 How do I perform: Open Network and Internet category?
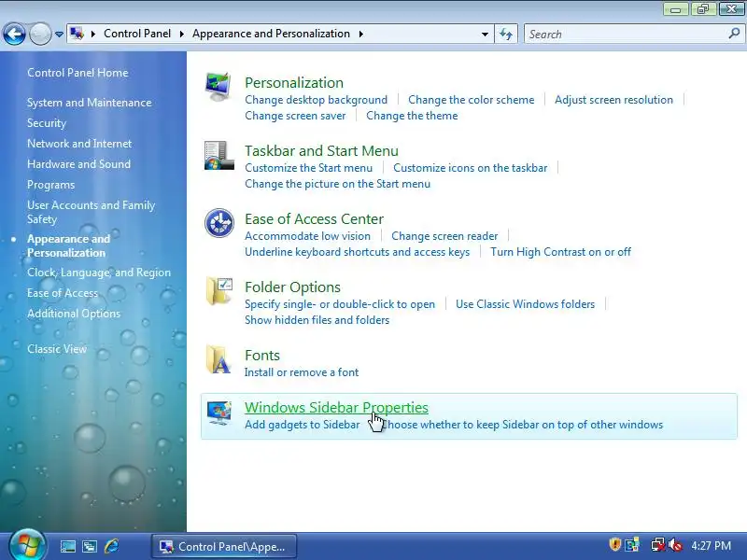tap(79, 144)
